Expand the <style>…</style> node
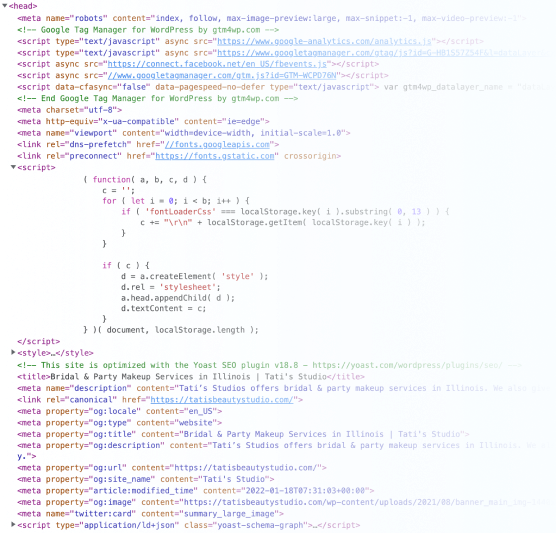Screen dimensions: 556x533 tap(13, 352)
